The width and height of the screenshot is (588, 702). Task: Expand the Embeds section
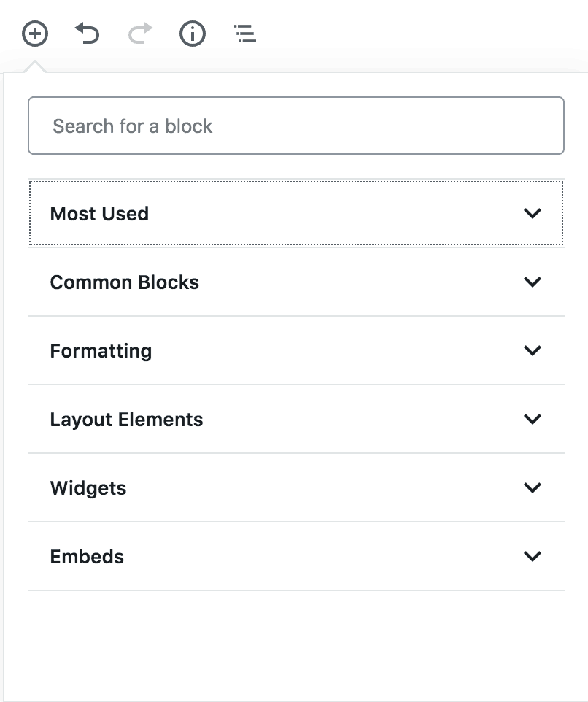click(295, 557)
